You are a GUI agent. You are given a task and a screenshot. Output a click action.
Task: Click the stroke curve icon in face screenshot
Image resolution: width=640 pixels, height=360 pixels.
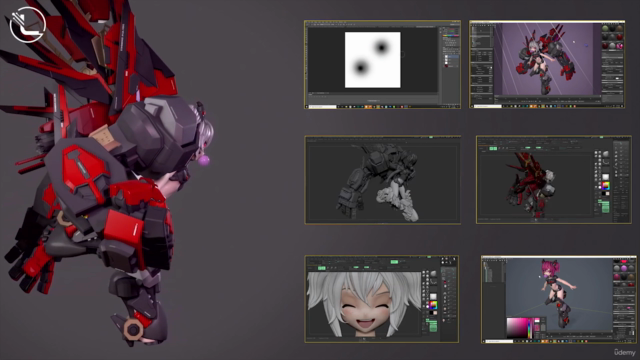click(x=433, y=282)
